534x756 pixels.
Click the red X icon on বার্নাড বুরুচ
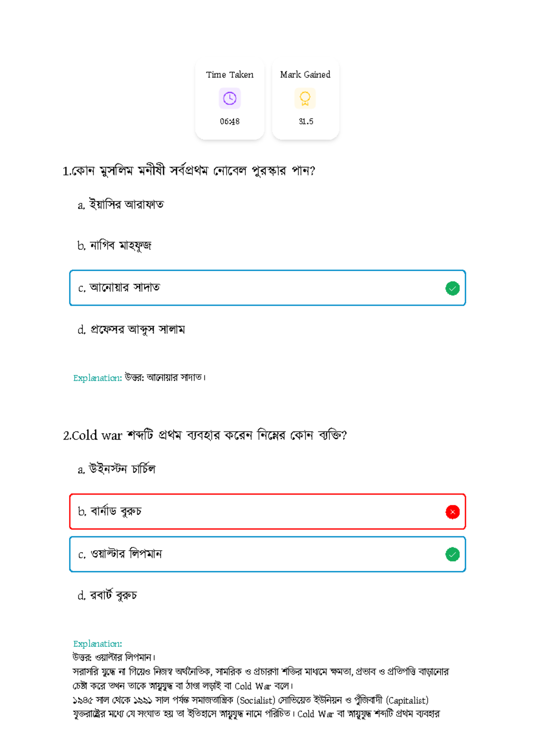tap(452, 512)
